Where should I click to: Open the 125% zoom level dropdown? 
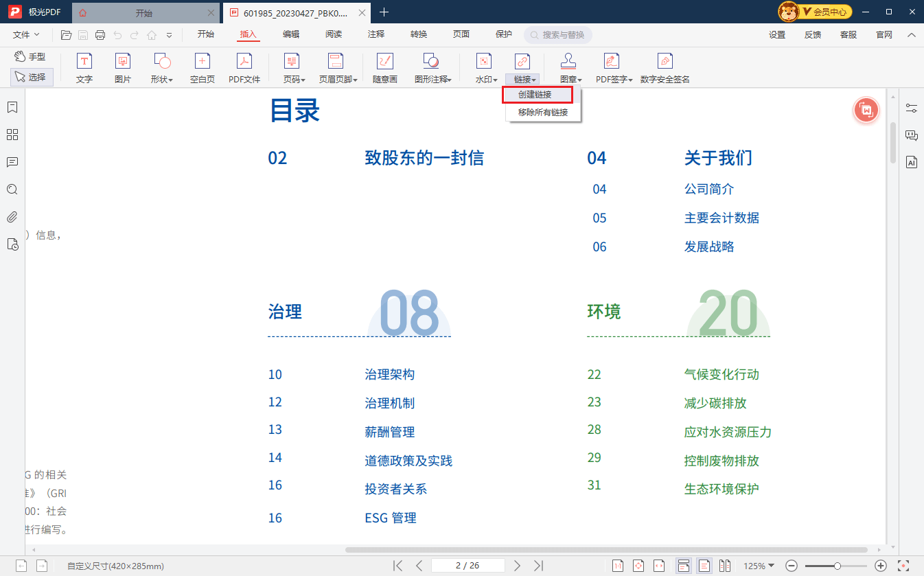759,566
